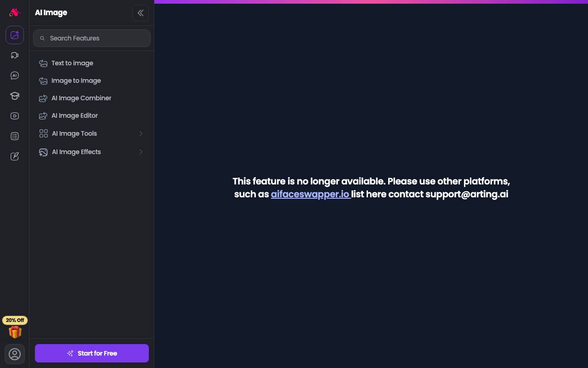Open the AI video sidebar icon
Screen dimensions: 588x368
pos(15,55)
